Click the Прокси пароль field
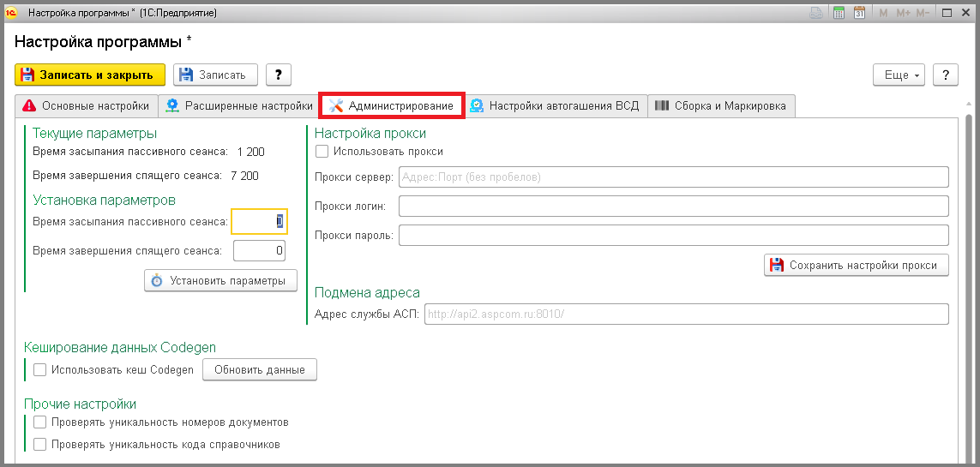 pos(674,236)
